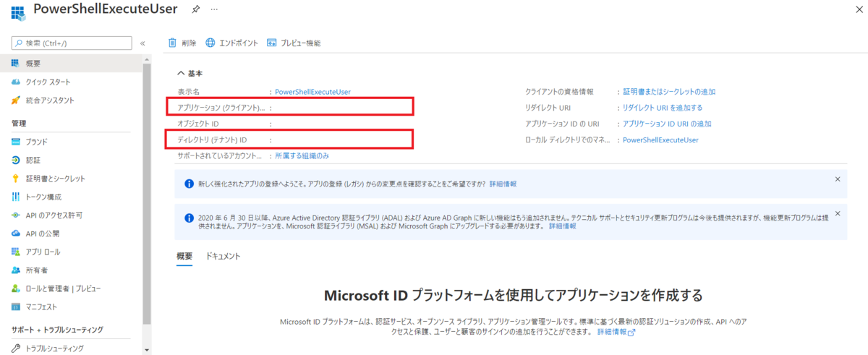Image resolution: width=868 pixels, height=355 pixels.
Task: Click the info icon in the first banner
Action: click(189, 184)
